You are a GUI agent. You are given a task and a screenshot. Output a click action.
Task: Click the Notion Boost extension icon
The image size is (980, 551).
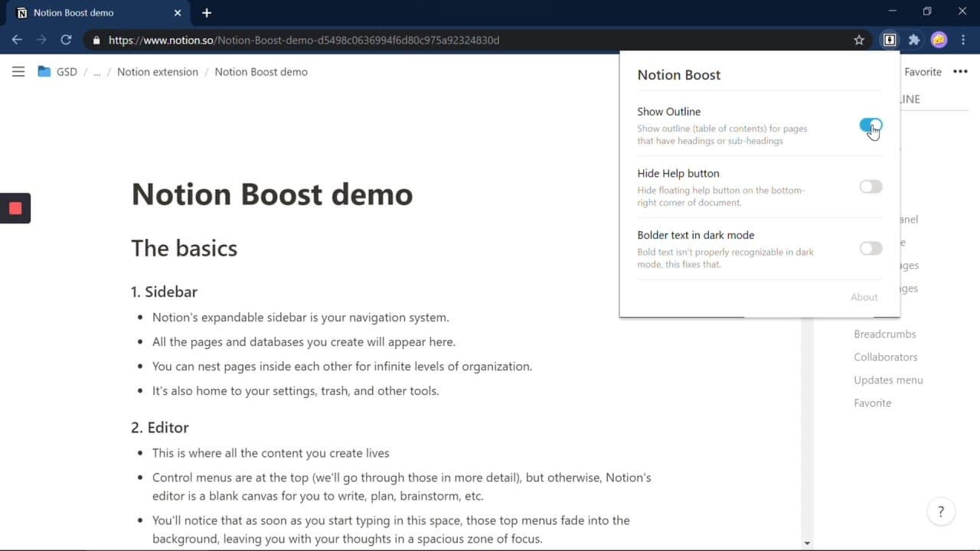click(x=890, y=40)
